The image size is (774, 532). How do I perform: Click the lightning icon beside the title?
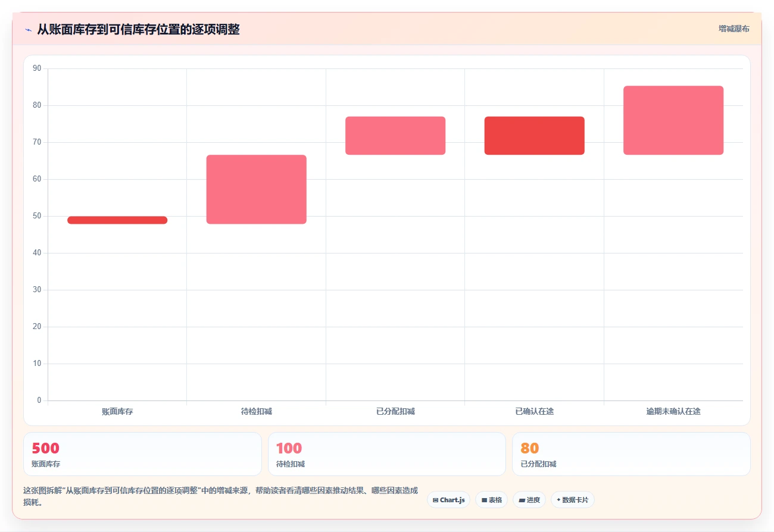click(28, 30)
